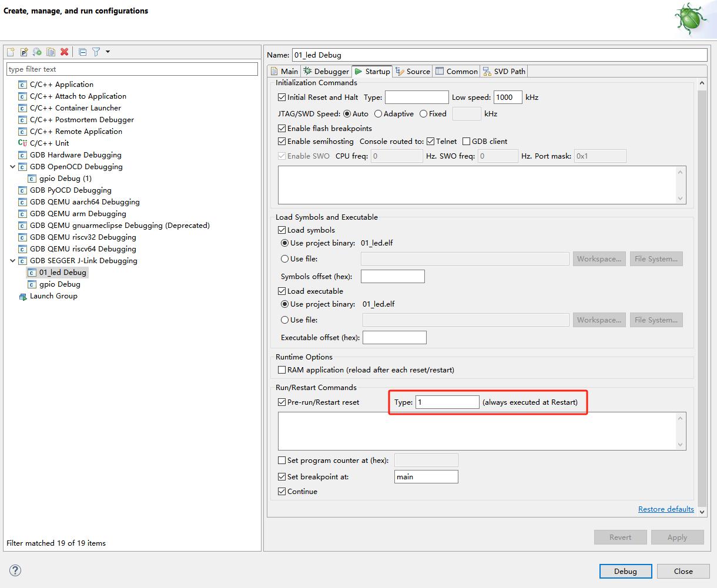Select the 01_led Debug configuration
Image resolution: width=717 pixels, height=588 pixels.
(x=62, y=273)
